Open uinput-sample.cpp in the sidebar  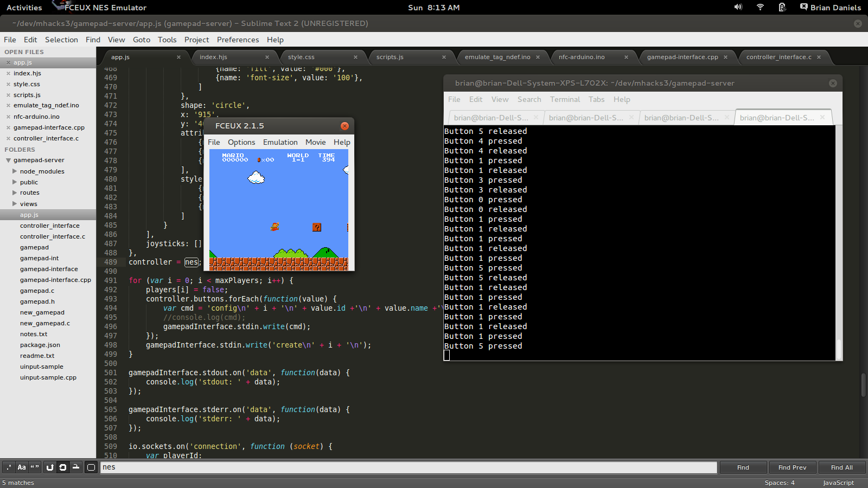[x=48, y=377]
